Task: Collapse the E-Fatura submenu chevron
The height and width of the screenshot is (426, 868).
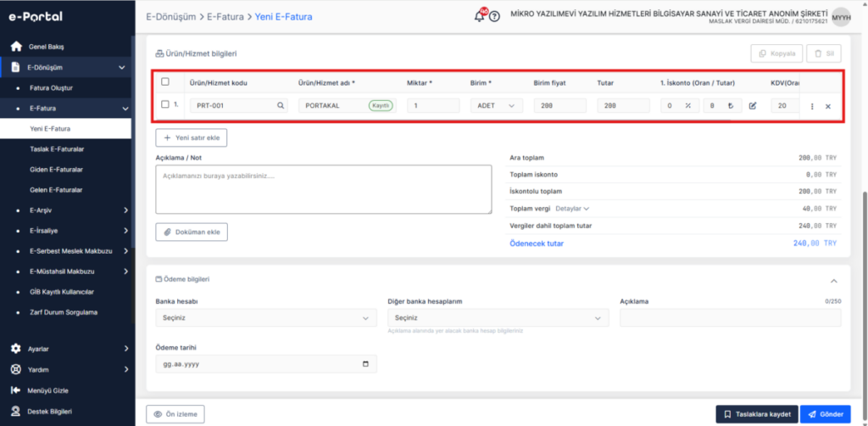Action: [125, 109]
